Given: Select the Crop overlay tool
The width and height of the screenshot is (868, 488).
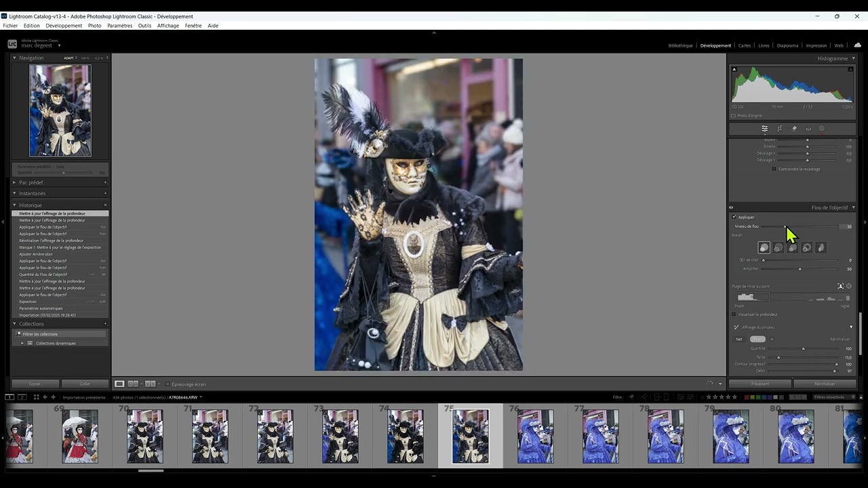Looking at the screenshot, I should pos(779,129).
